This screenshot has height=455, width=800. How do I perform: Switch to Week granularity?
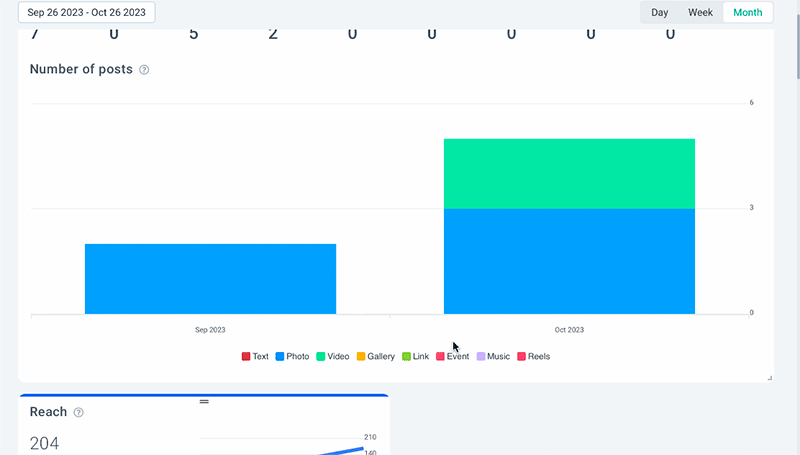[x=700, y=13]
